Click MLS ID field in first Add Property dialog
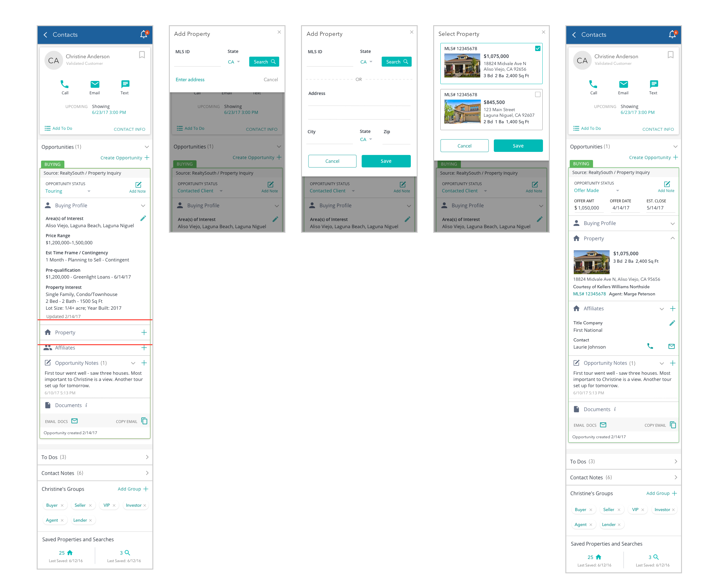This screenshot has height=587, width=728. point(197,62)
